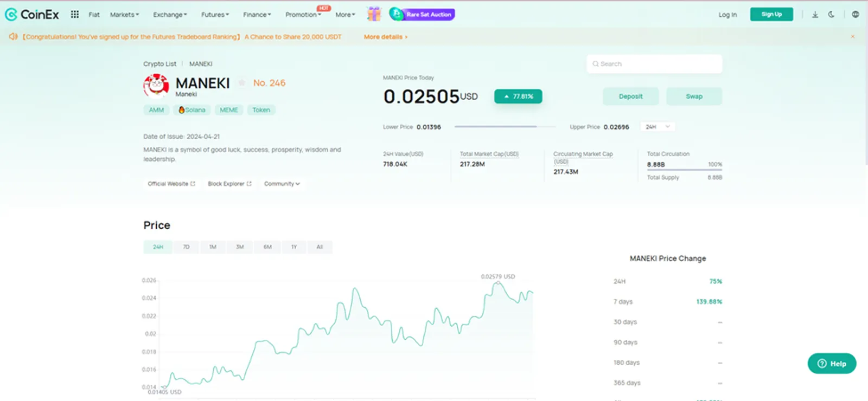Open the apps grid menu icon

(75, 15)
